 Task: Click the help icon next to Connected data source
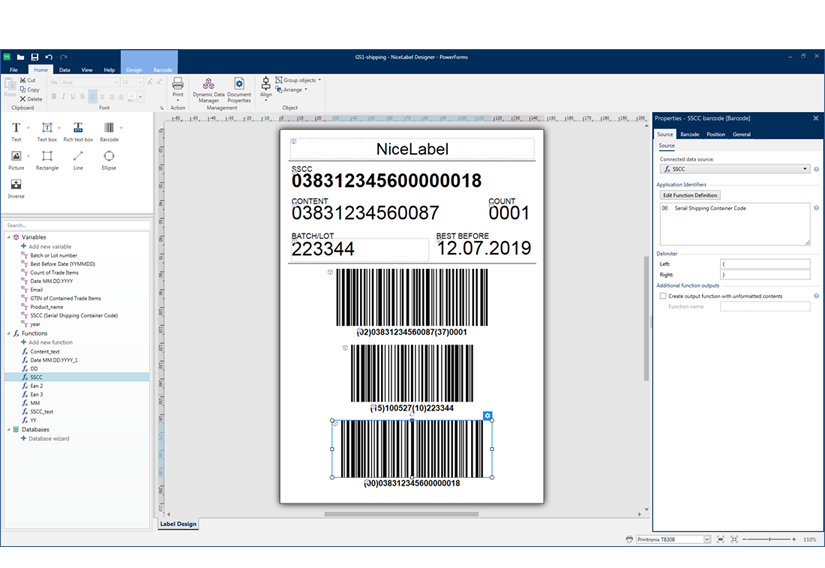(x=816, y=169)
